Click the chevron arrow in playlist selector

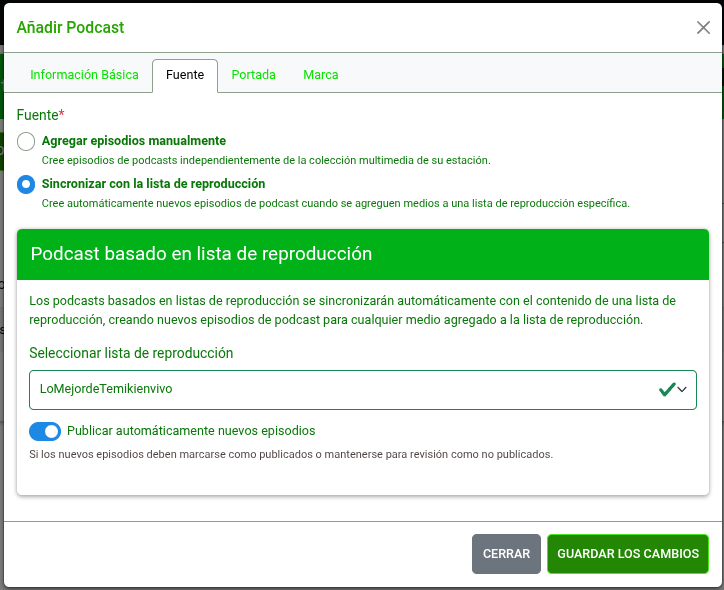click(x=683, y=390)
